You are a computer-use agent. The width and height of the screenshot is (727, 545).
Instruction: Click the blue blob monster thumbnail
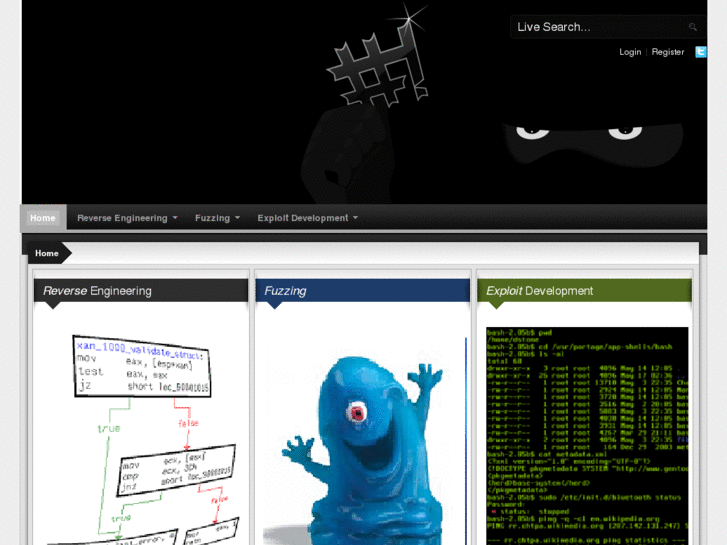click(364, 441)
